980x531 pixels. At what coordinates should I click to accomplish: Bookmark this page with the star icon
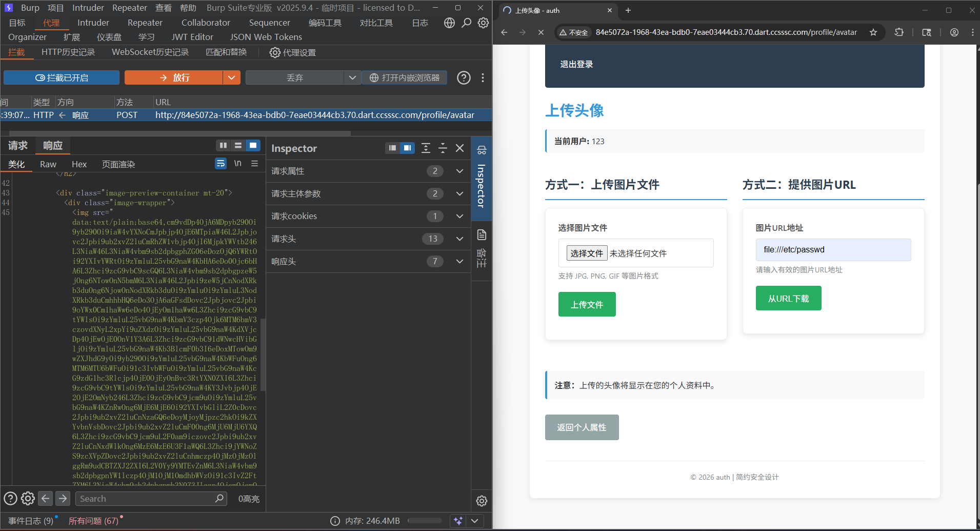[x=873, y=32]
